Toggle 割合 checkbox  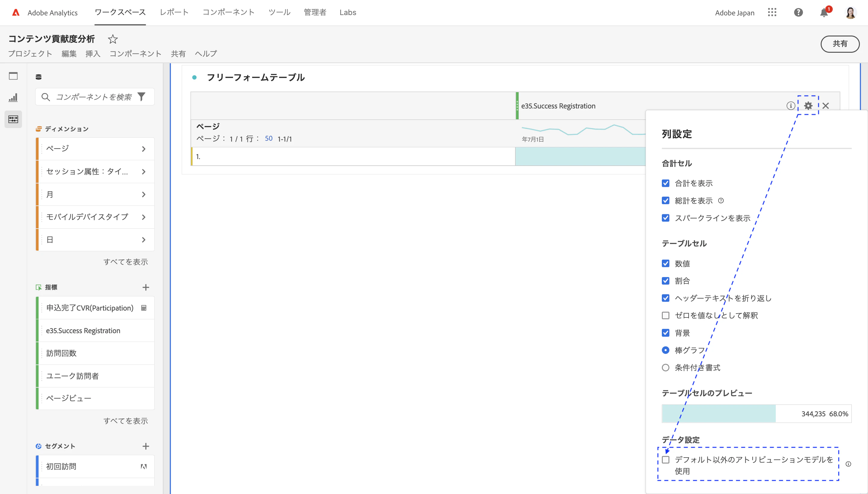pyautogui.click(x=666, y=281)
